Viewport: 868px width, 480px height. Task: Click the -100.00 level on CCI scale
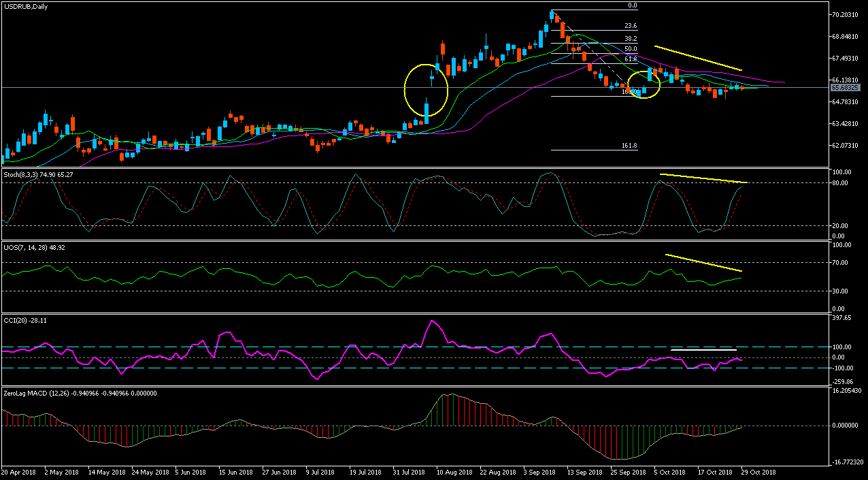[842, 368]
